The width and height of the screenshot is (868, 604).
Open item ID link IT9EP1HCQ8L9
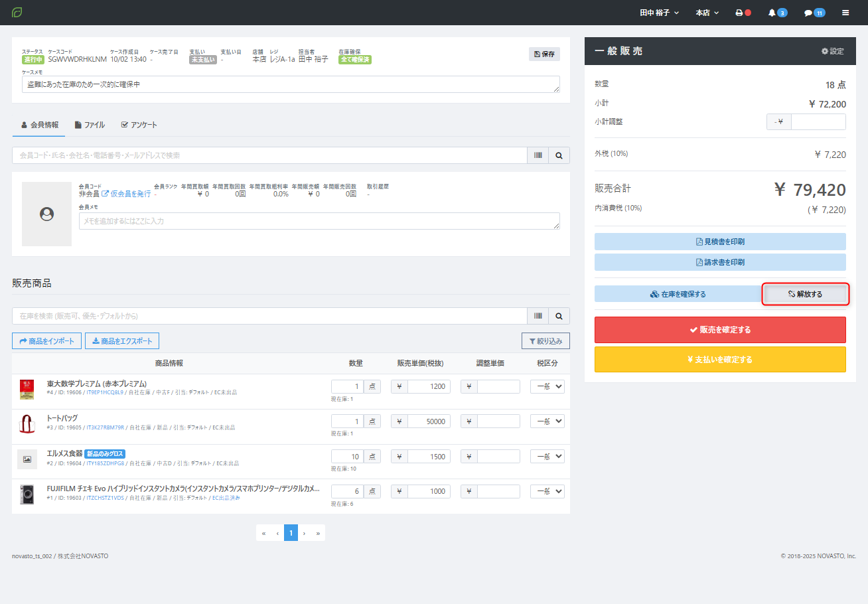pos(106,392)
